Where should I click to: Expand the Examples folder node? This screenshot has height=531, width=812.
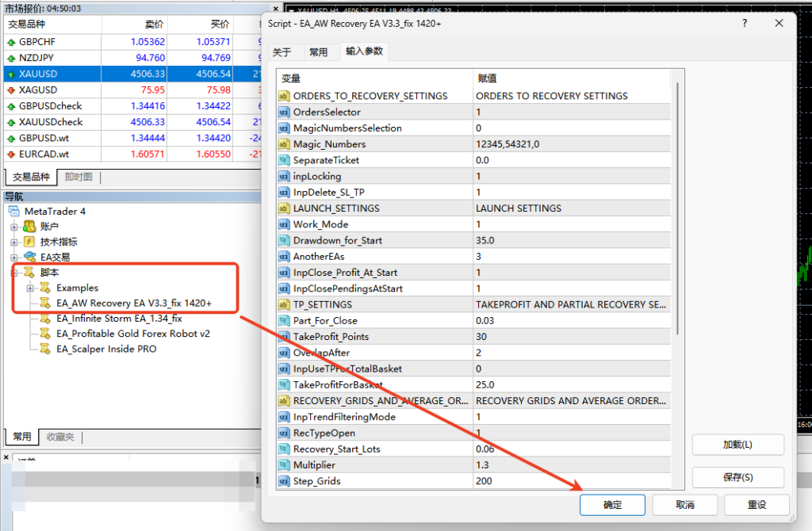(x=31, y=288)
